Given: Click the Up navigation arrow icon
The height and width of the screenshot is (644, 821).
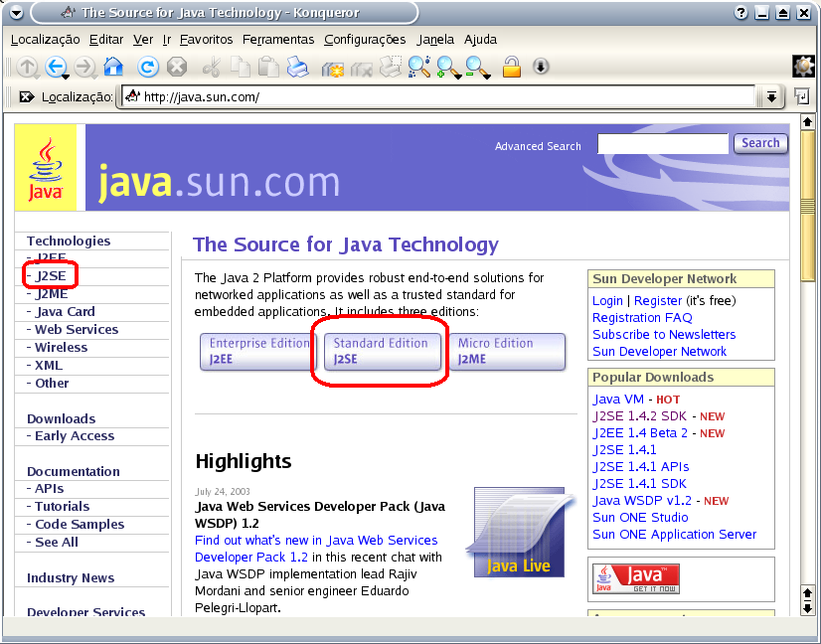Looking at the screenshot, I should [27, 67].
